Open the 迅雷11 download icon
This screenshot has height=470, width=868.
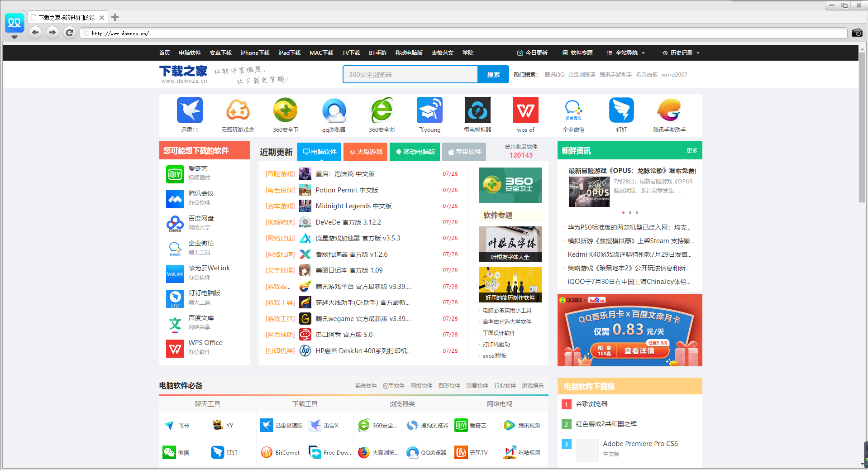[x=190, y=110]
